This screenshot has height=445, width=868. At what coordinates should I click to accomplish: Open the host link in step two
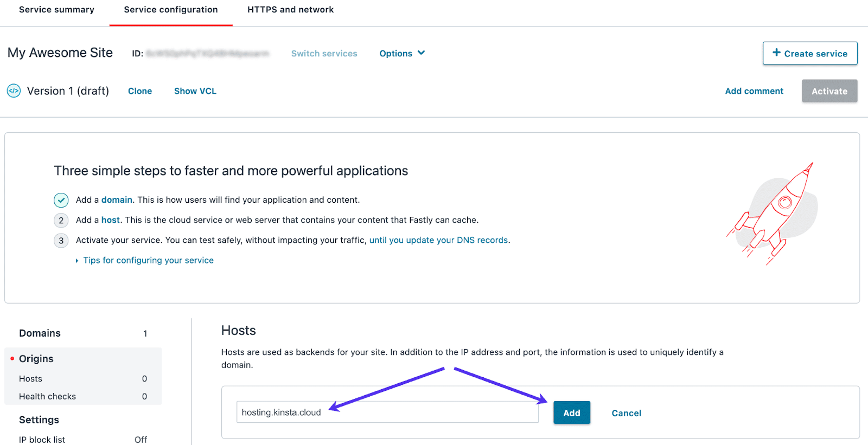(111, 220)
